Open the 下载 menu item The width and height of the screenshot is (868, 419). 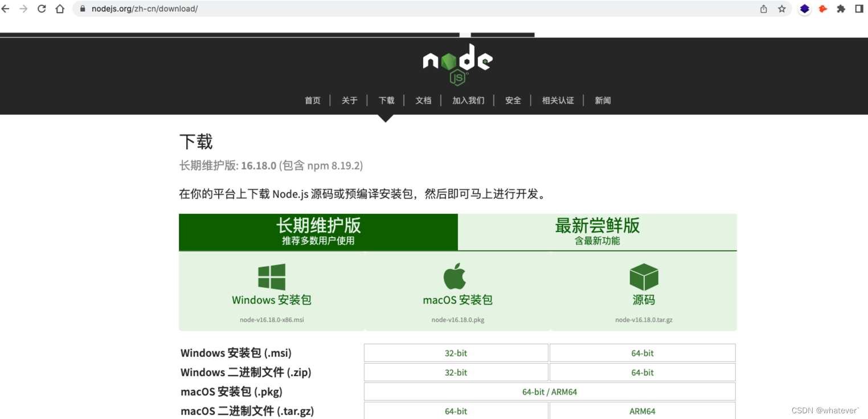coord(386,100)
